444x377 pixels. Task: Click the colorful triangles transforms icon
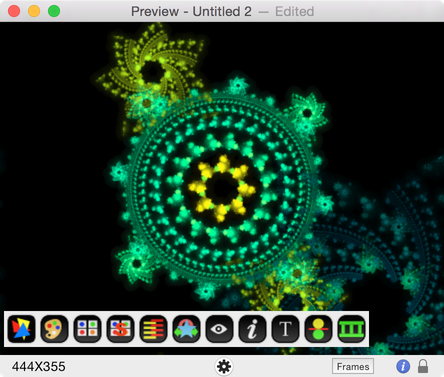pos(21,329)
